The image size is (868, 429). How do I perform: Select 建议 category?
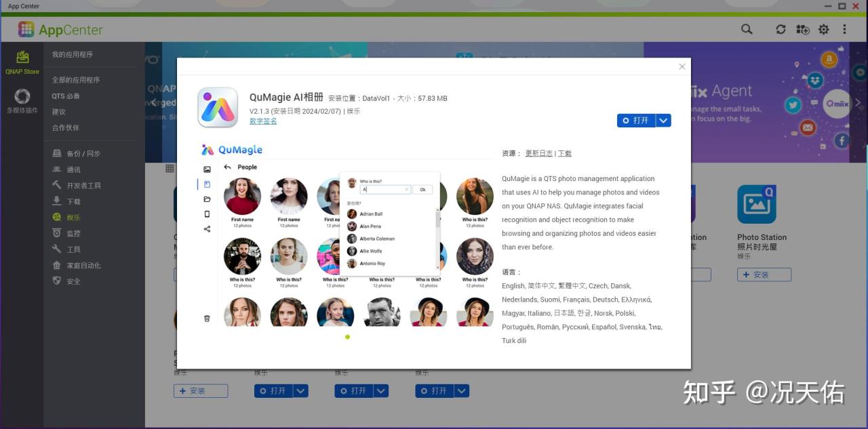click(x=59, y=112)
